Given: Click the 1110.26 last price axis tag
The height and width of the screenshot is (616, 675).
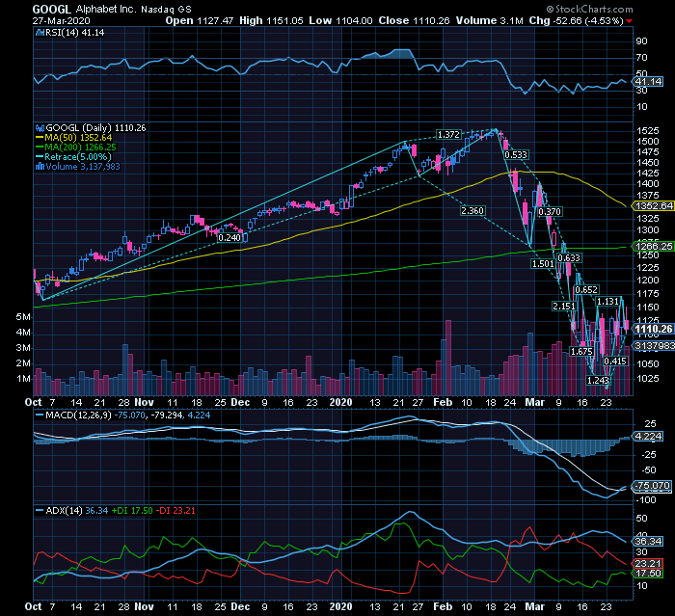Looking at the screenshot, I should pyautogui.click(x=654, y=330).
